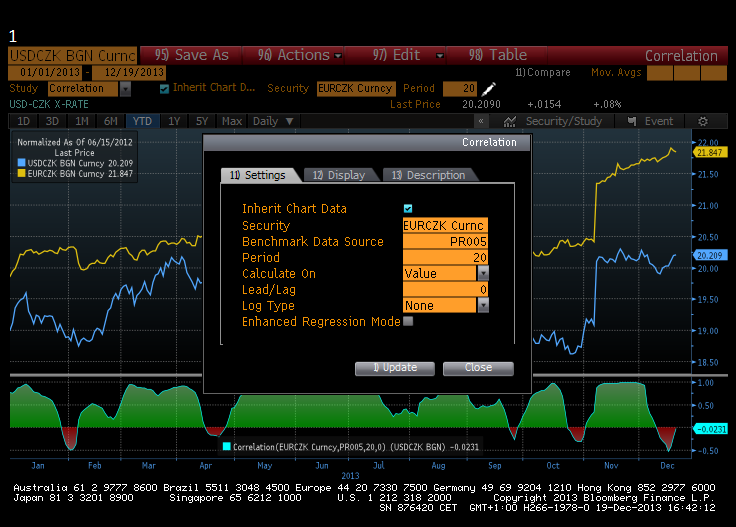Click the Benchmark Data Source field PR005
This screenshot has width=736, height=527.
pyautogui.click(x=445, y=241)
